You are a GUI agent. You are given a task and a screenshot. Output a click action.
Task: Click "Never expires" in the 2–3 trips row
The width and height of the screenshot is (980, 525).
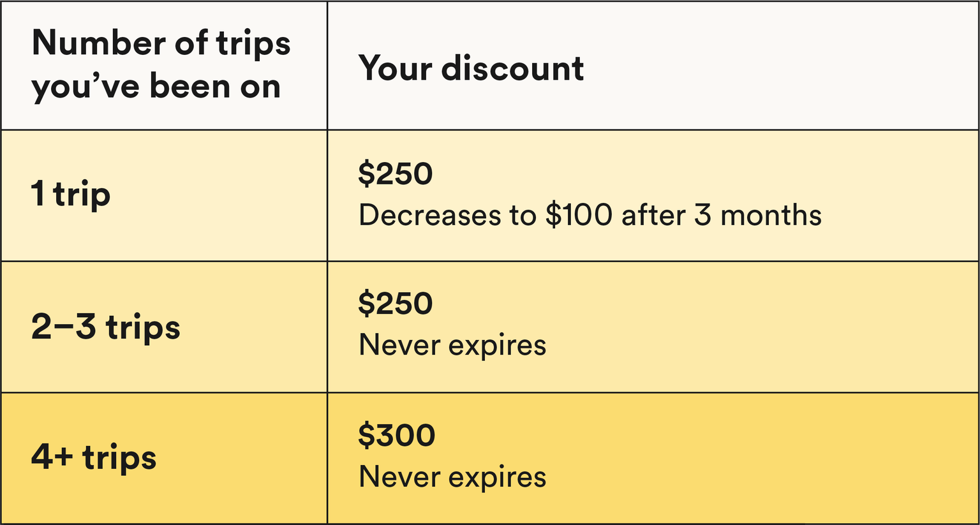coord(452,345)
